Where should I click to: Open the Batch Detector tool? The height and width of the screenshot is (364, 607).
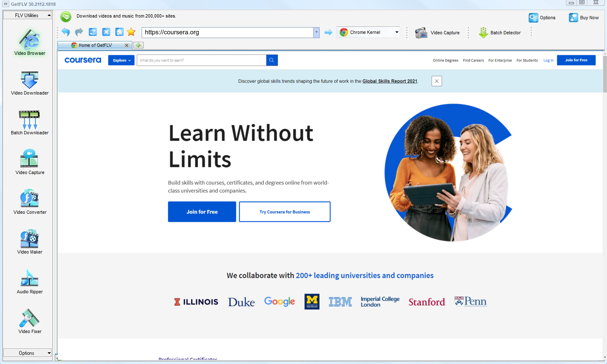tap(500, 33)
